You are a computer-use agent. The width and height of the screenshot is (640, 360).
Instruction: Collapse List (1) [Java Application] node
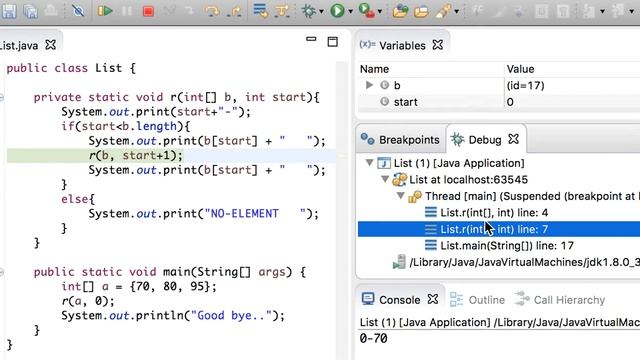(369, 163)
